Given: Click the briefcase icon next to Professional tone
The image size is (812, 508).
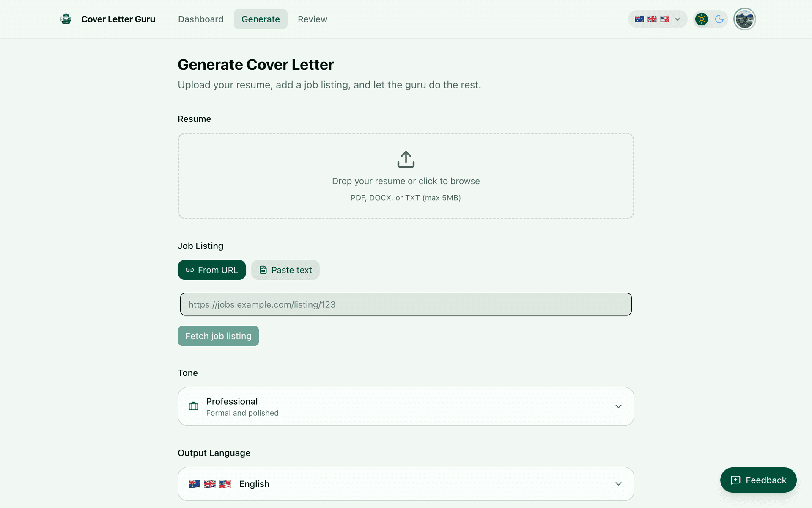Looking at the screenshot, I should tap(193, 406).
